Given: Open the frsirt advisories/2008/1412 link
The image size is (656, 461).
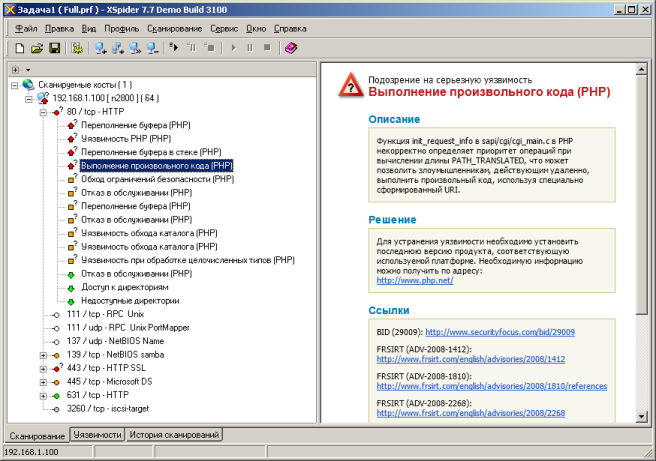Looking at the screenshot, I should coord(471,359).
